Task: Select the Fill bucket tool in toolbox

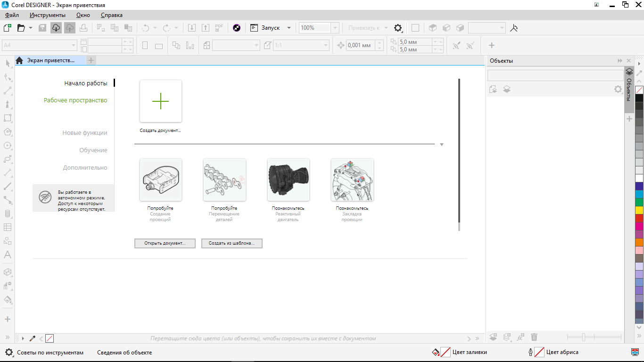Action: 8,299
